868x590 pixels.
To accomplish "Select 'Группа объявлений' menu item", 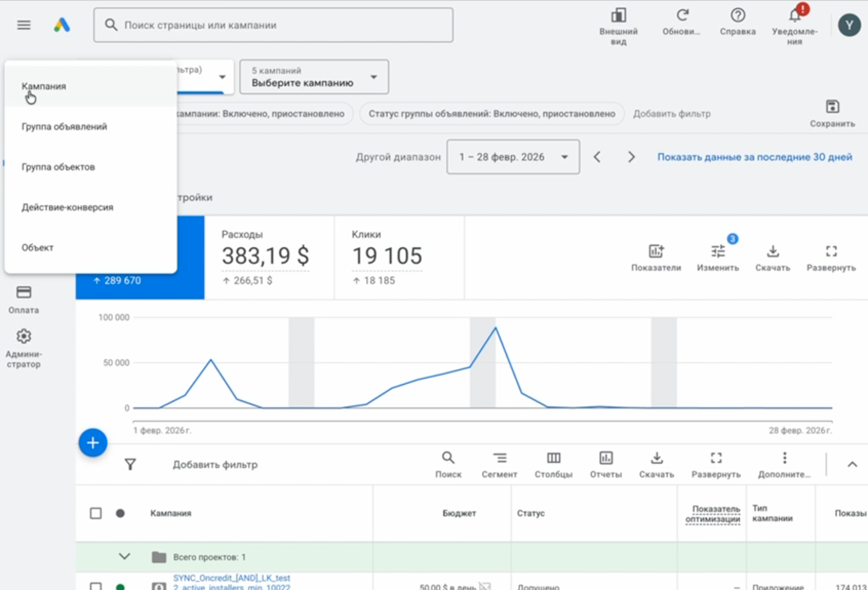I will 64,127.
